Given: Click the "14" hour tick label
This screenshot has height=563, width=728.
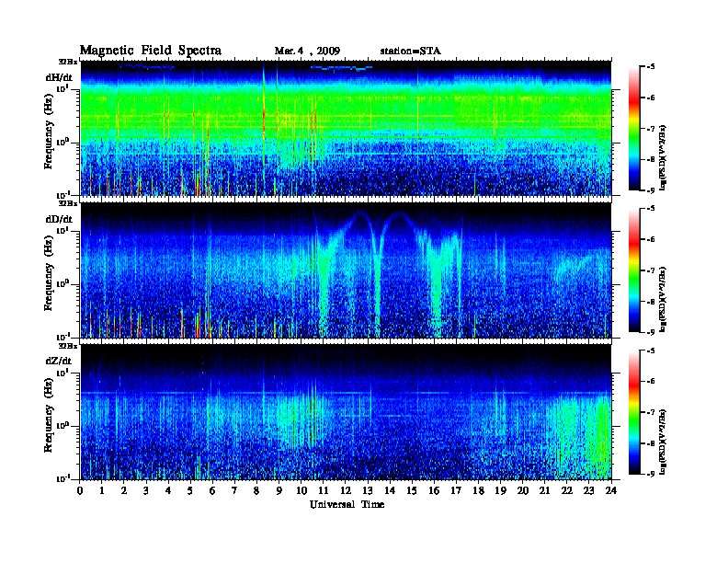Looking at the screenshot, I should (x=390, y=490).
